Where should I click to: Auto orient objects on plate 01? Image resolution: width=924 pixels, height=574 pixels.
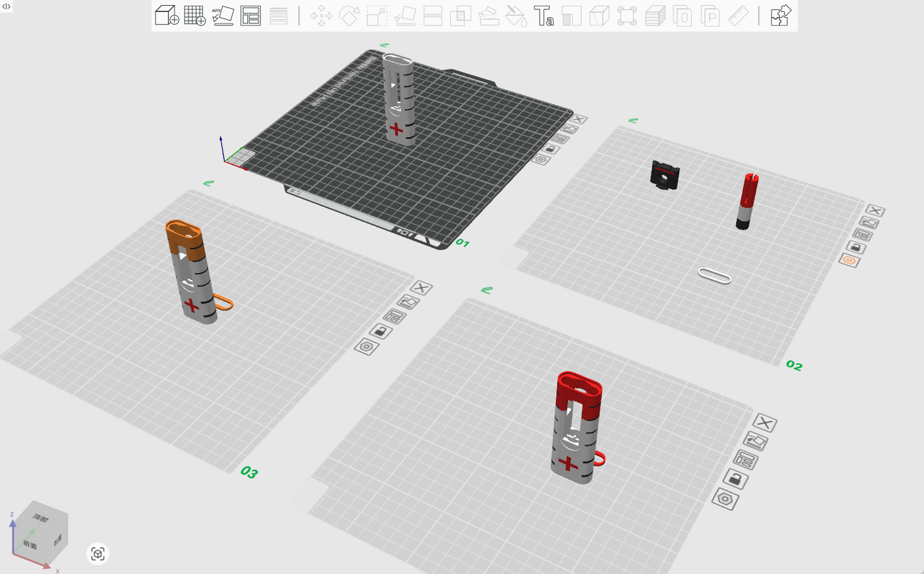(x=569, y=129)
